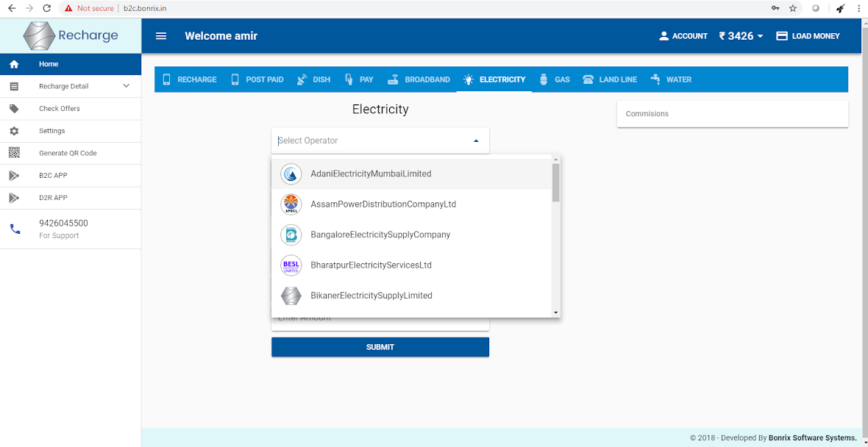The width and height of the screenshot is (868, 447).
Task: Select BharatpurElectricityServicesLtd from the list
Action: tap(412, 265)
